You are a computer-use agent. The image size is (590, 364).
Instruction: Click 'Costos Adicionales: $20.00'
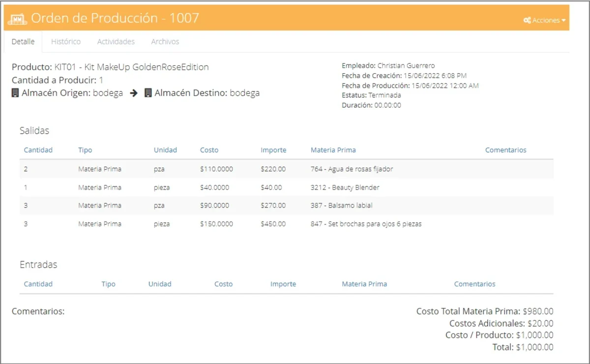[x=501, y=324]
